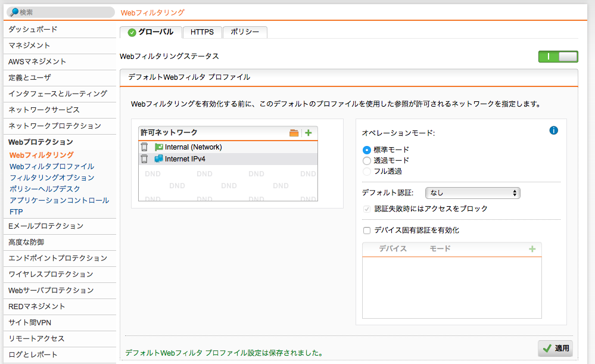Switch to the ポリシー tab
Screen dimensions: 595x364
coord(245,32)
